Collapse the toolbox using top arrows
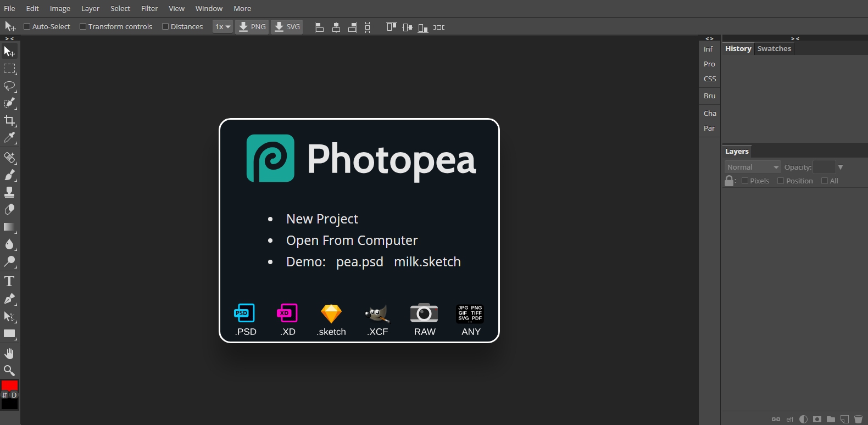Image resolution: width=868 pixels, height=425 pixels. [x=9, y=38]
